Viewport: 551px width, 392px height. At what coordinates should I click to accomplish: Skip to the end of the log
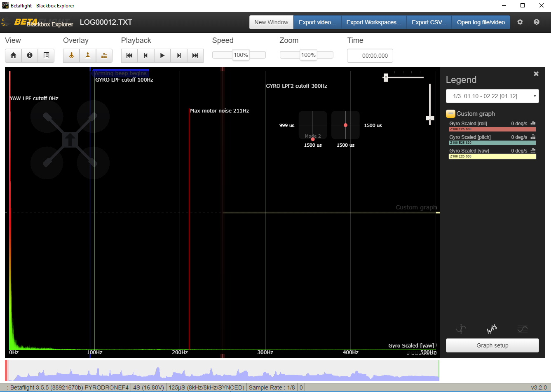(195, 55)
